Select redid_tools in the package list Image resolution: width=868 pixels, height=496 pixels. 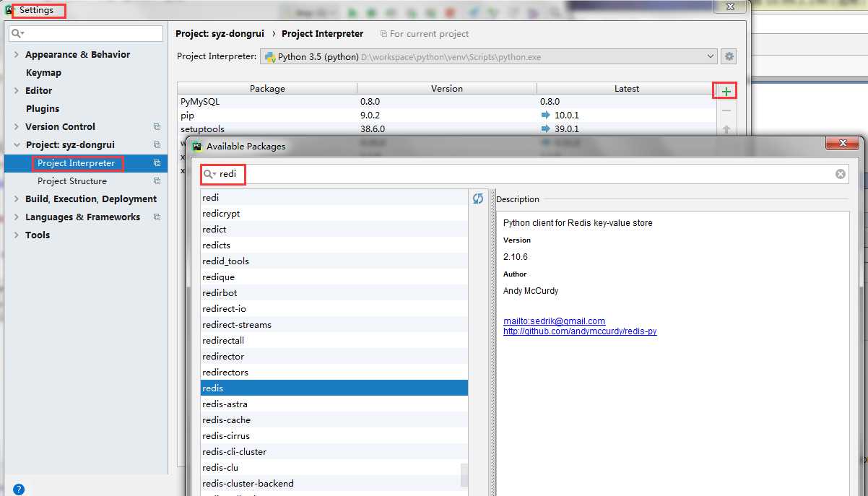[334, 261]
